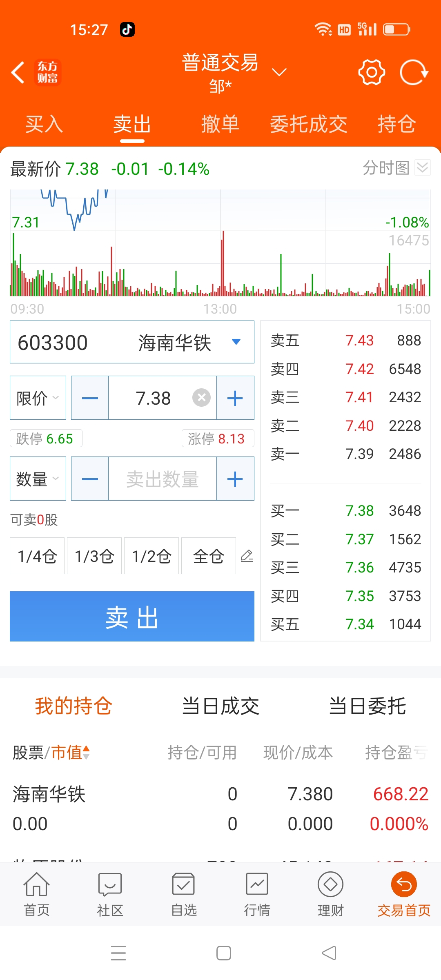The width and height of the screenshot is (441, 980).
Task: Open the 我的持仓 tab
Action: [73, 706]
